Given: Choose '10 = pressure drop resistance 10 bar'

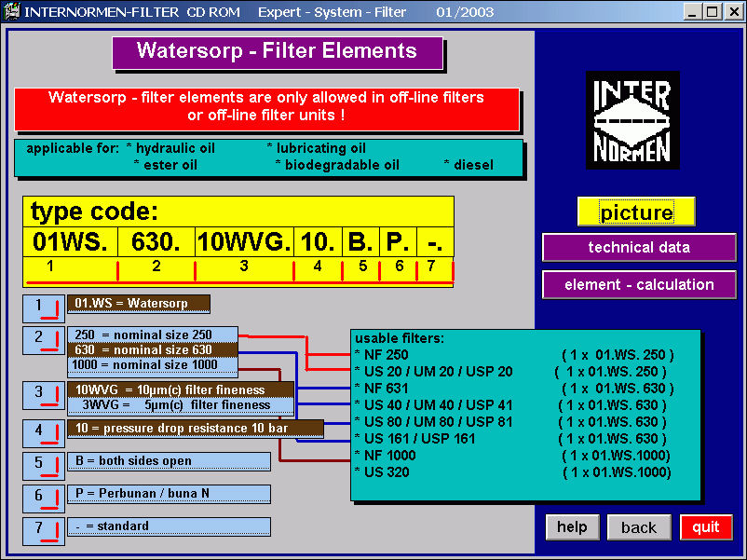Looking at the screenshot, I should point(196,429).
